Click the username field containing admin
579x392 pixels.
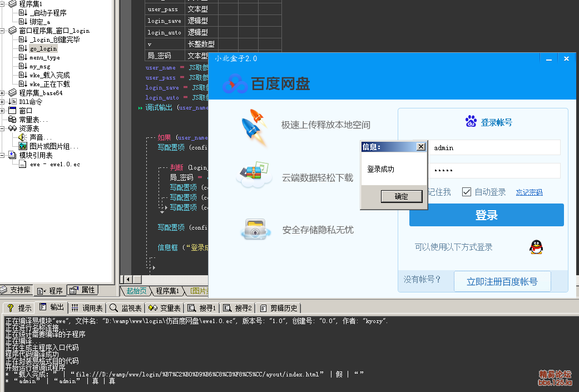[494, 148]
